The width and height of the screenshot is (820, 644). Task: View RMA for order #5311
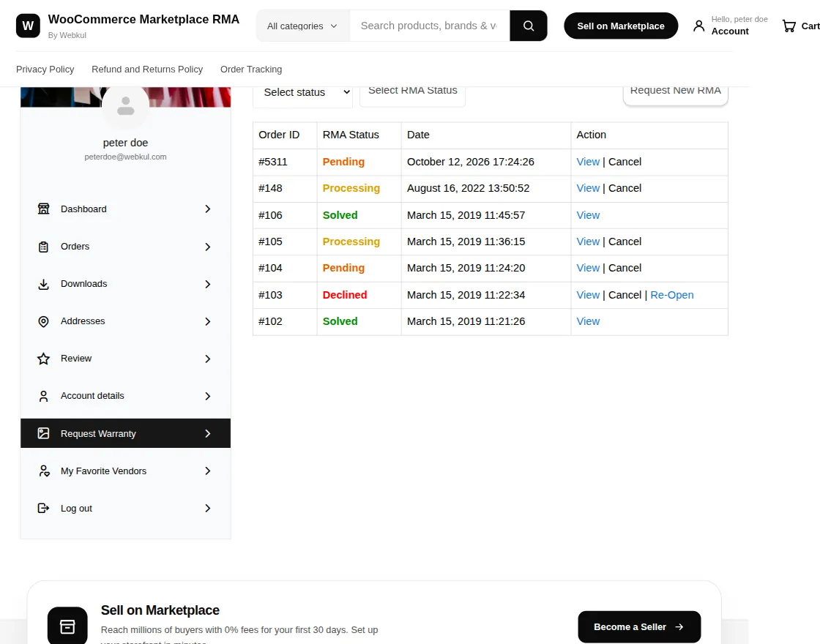tap(588, 162)
